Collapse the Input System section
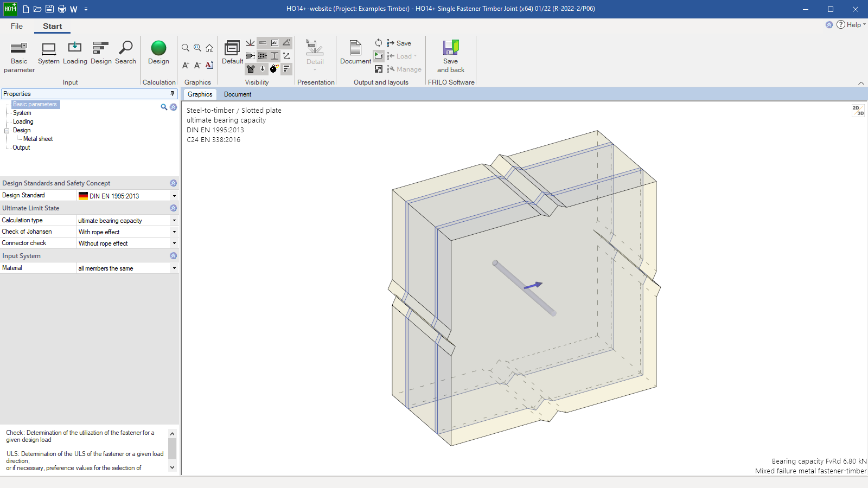The height and width of the screenshot is (488, 868). click(x=174, y=256)
